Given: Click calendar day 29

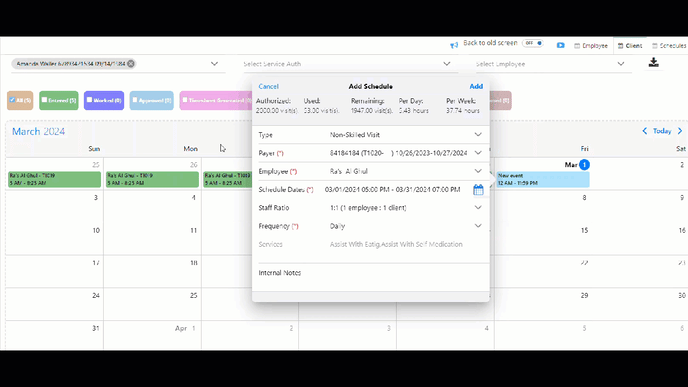Looking at the screenshot, I should [x=584, y=296].
